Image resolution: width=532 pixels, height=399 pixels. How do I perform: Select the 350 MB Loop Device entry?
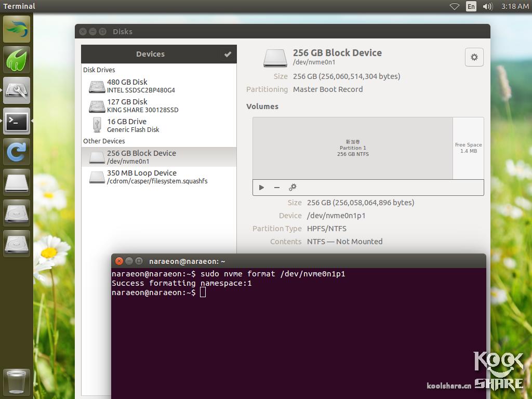point(159,177)
